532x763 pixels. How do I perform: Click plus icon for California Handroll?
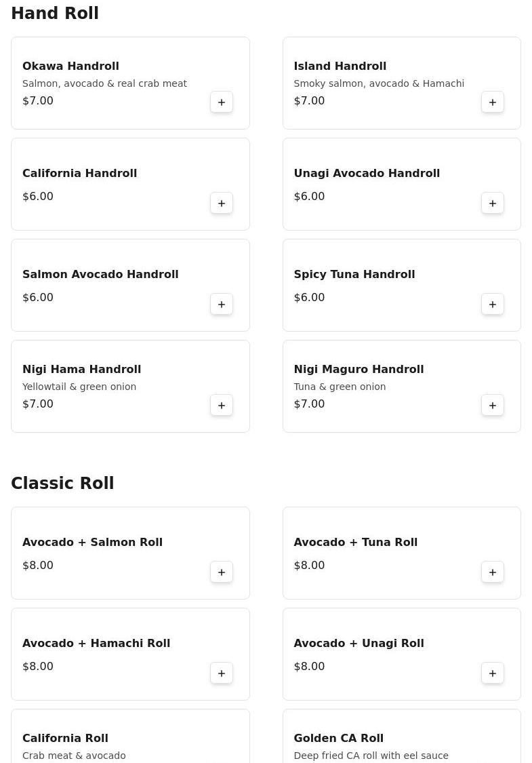tap(222, 203)
